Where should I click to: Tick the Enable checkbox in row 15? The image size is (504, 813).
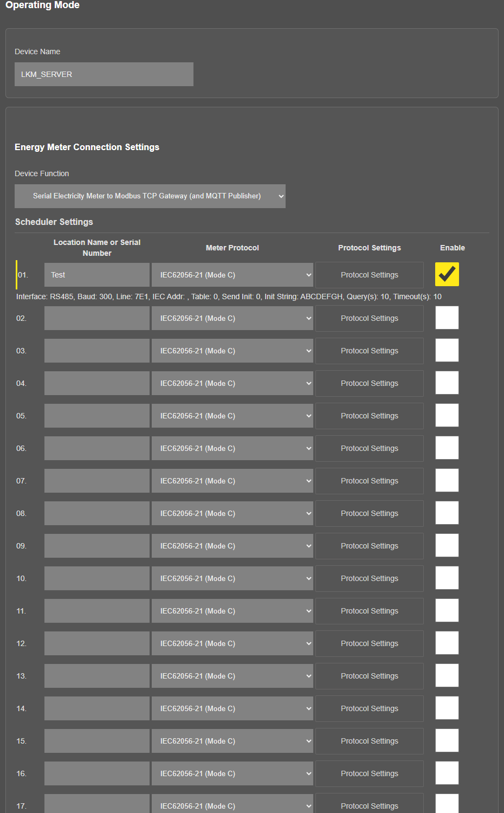click(x=447, y=740)
